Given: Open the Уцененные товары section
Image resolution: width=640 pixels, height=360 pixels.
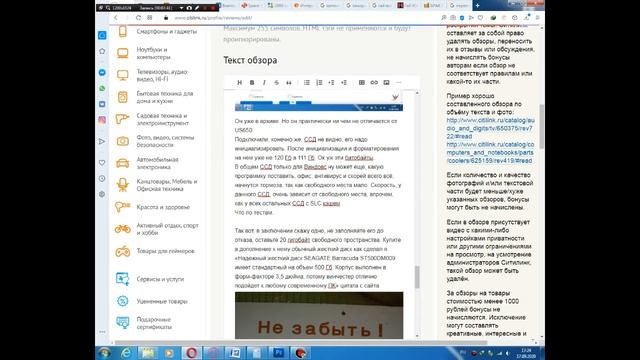Looking at the screenshot, I should (x=162, y=301).
